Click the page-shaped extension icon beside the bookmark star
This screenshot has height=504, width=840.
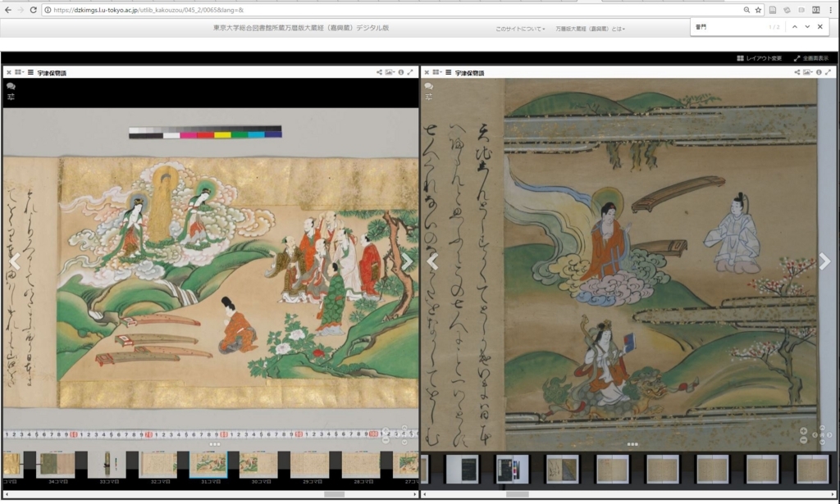click(x=773, y=10)
